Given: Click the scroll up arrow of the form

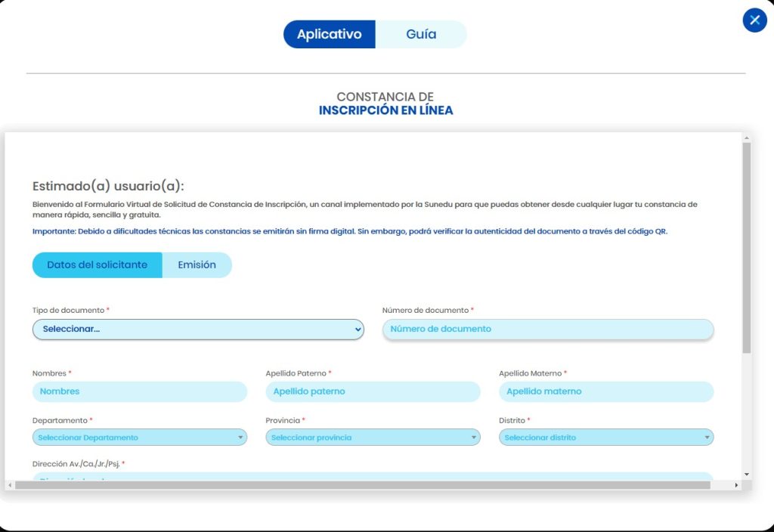Looking at the screenshot, I should coord(747,138).
